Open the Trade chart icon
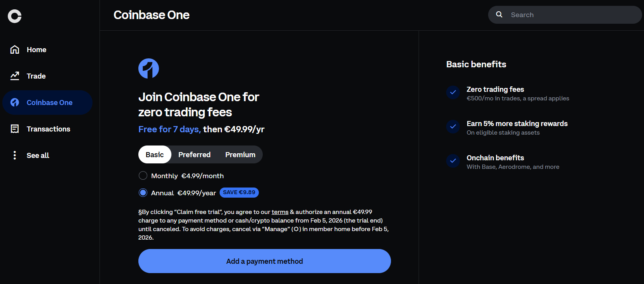The height and width of the screenshot is (284, 644). (x=15, y=76)
